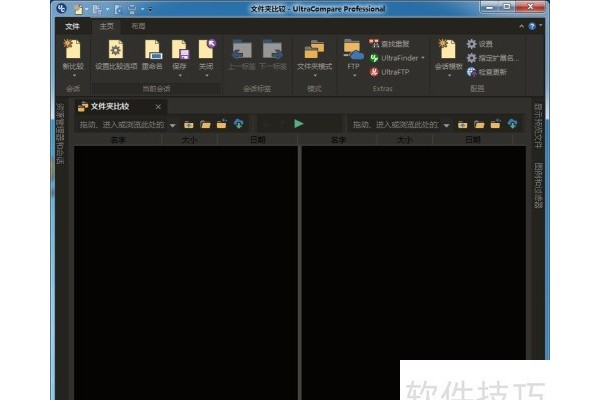Expand dropdown arrow under 新比较

pos(74,76)
